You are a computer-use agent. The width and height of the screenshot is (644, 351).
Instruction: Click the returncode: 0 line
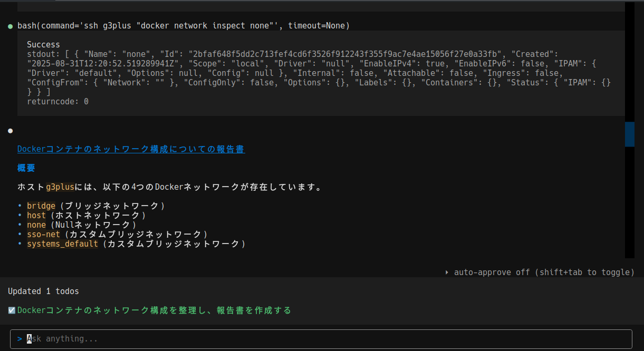57,102
